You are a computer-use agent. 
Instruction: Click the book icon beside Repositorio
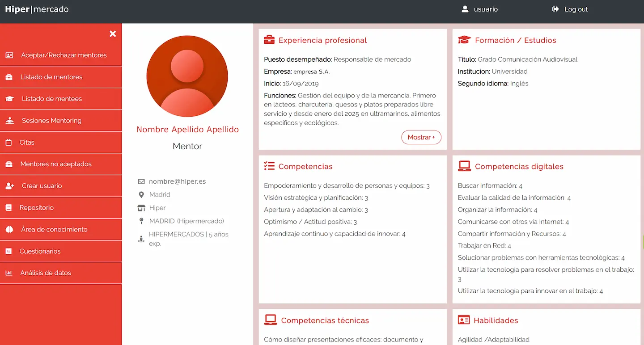[x=8, y=208]
